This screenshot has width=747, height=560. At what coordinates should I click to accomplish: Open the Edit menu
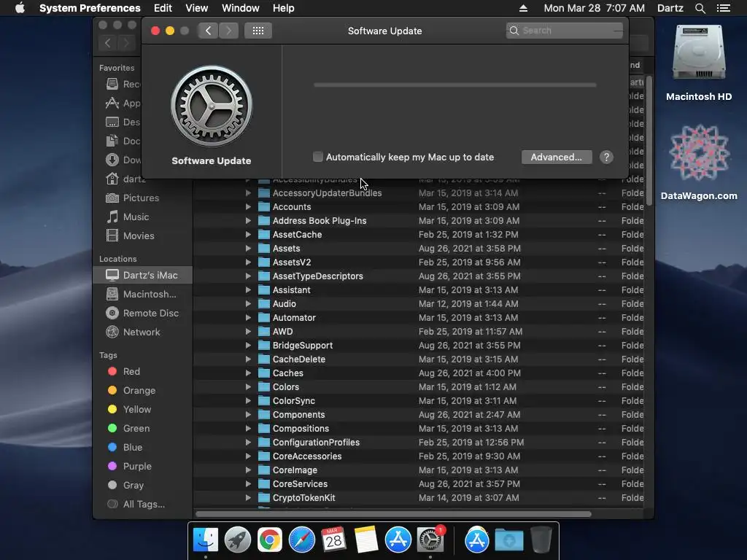pyautogui.click(x=163, y=8)
